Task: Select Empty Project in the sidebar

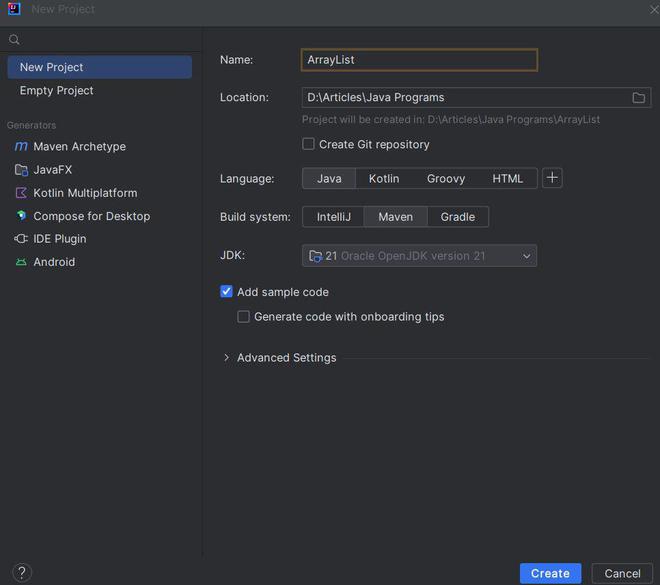Action: click(57, 91)
